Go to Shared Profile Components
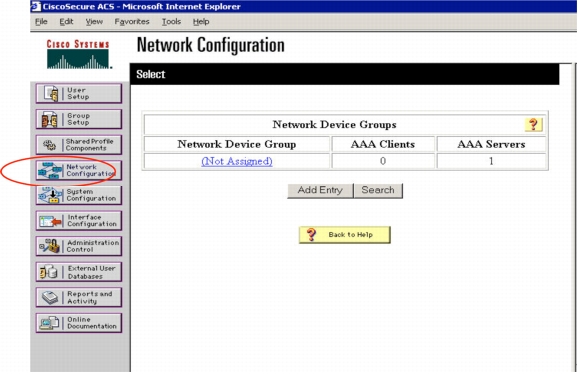This screenshot has height=374, width=578. [79, 144]
